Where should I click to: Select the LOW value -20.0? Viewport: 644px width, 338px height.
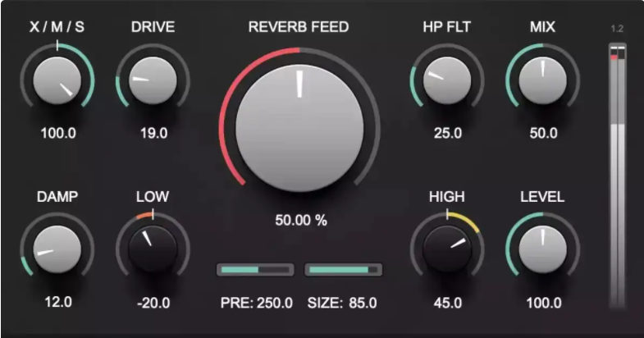153,303
